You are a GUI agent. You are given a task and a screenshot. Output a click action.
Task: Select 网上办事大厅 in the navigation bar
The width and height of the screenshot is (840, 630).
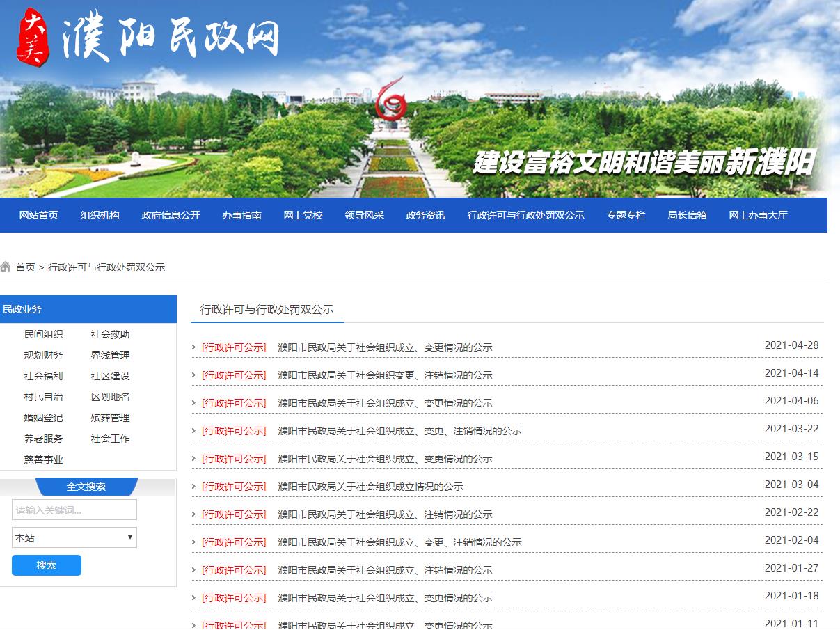click(x=758, y=215)
